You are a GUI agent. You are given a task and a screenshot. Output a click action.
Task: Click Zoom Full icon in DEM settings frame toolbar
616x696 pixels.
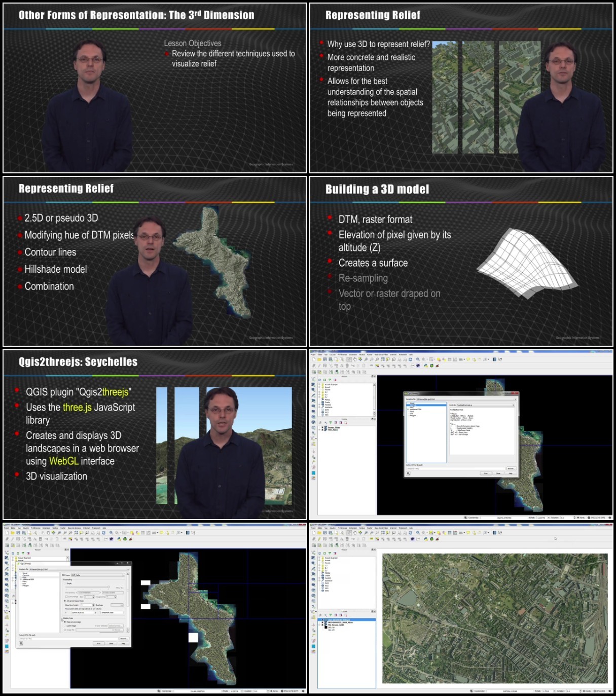coord(76,533)
